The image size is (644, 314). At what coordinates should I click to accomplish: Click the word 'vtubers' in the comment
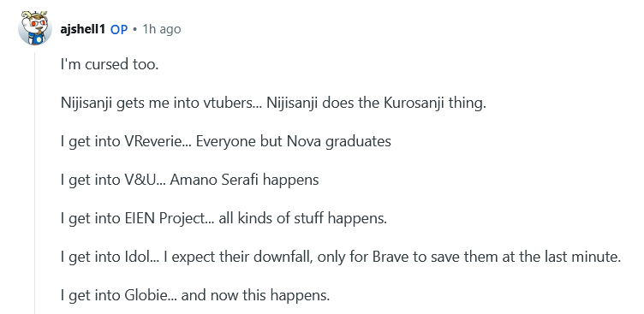(x=229, y=103)
